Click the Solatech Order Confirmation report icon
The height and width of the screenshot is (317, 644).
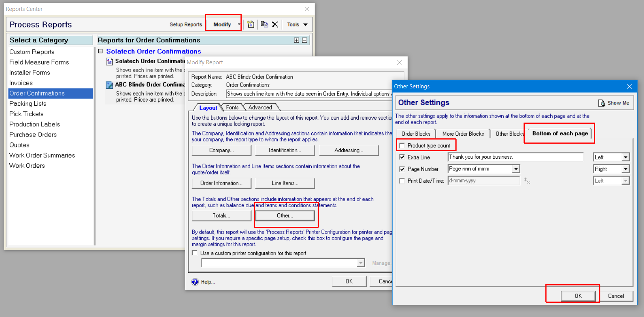(110, 61)
